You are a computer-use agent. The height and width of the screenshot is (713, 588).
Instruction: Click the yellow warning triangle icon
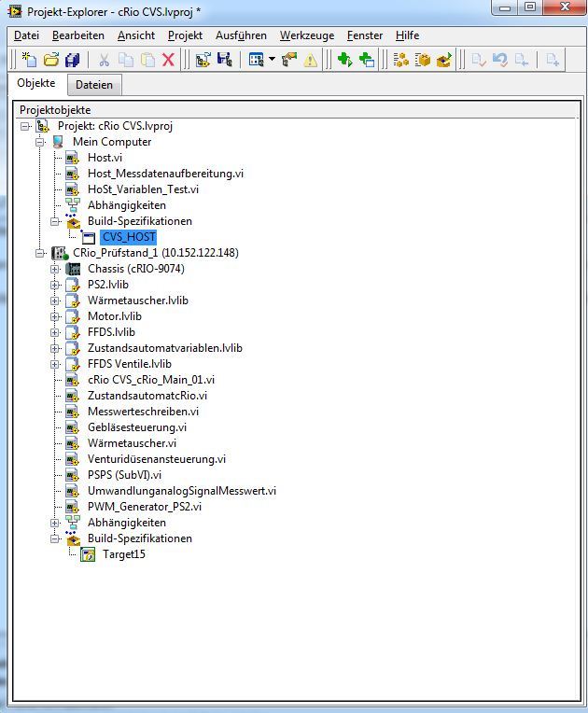[x=311, y=60]
